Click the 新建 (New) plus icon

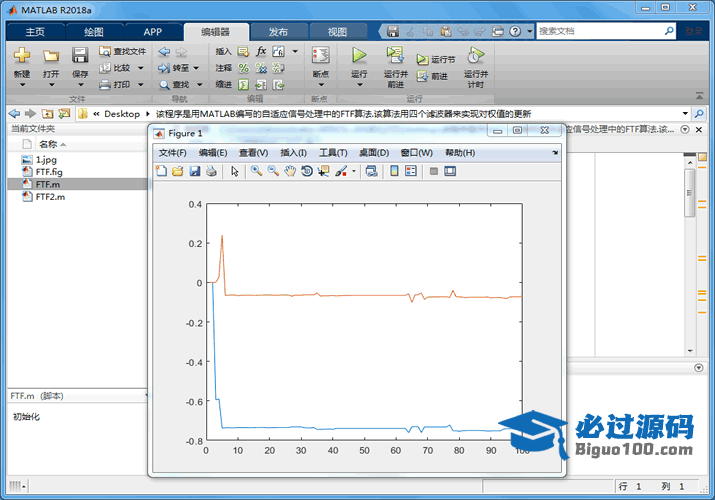click(x=21, y=56)
